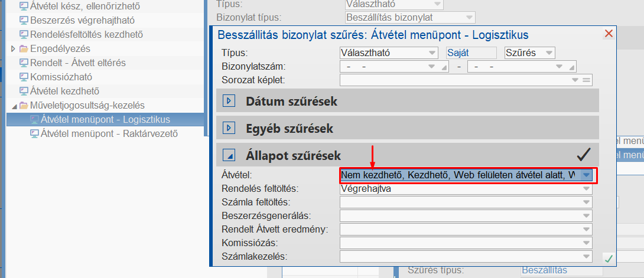The height and width of the screenshot is (278, 644).
Task: Select tree item Átvétel kész, ellenőrizhető
Action: (85, 6)
